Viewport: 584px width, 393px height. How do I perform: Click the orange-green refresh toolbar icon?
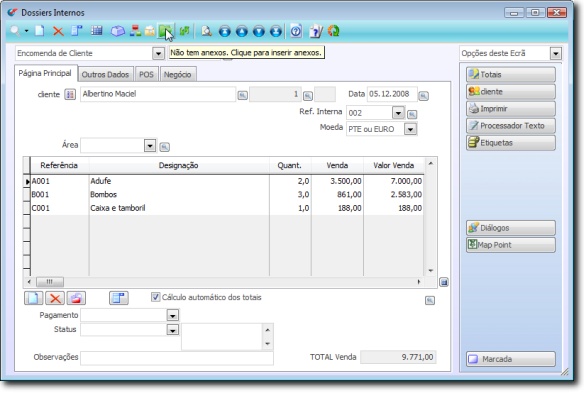coord(333,31)
